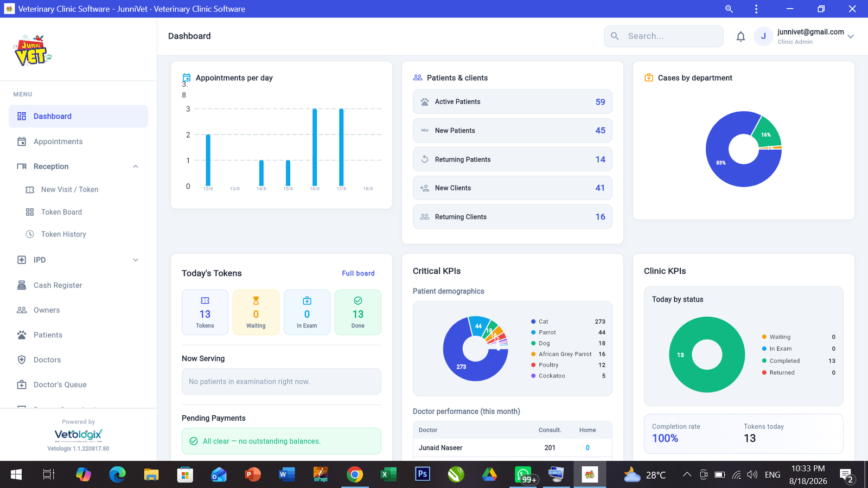This screenshot has height=488, width=868.
Task: Open Chrome from the taskbar
Action: (355, 475)
